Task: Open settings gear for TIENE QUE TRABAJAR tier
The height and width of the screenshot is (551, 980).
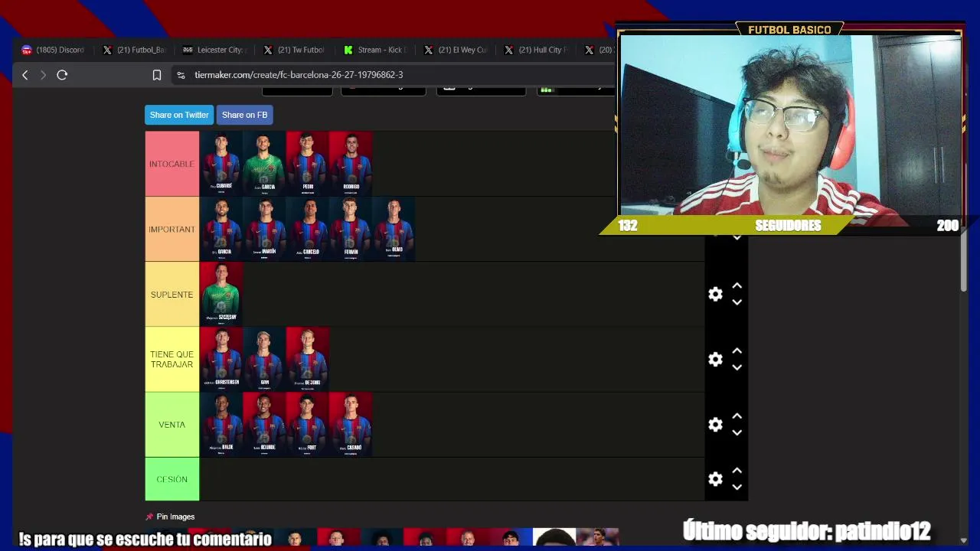Action: (x=715, y=360)
